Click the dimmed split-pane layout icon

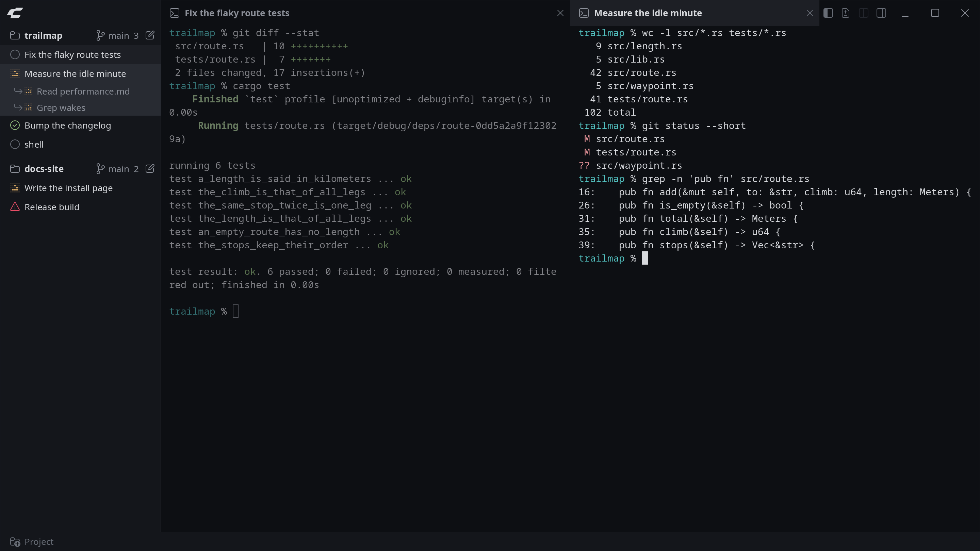pyautogui.click(x=864, y=13)
